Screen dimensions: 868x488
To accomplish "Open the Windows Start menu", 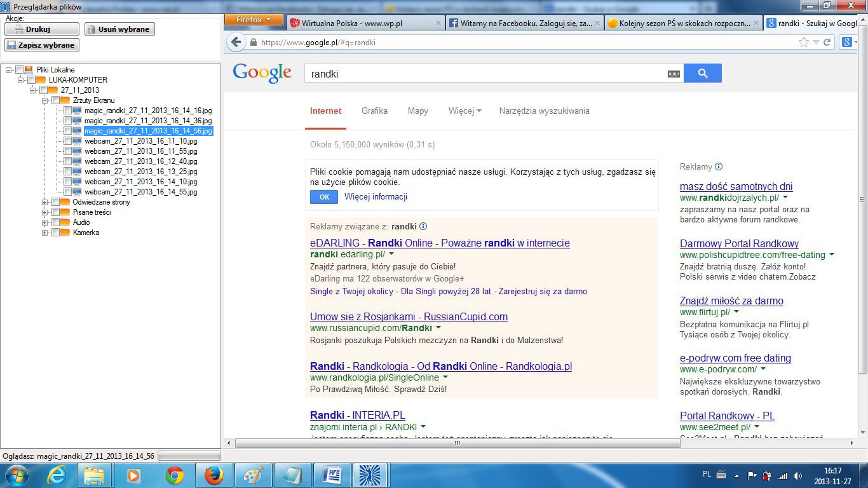I will click(17, 475).
